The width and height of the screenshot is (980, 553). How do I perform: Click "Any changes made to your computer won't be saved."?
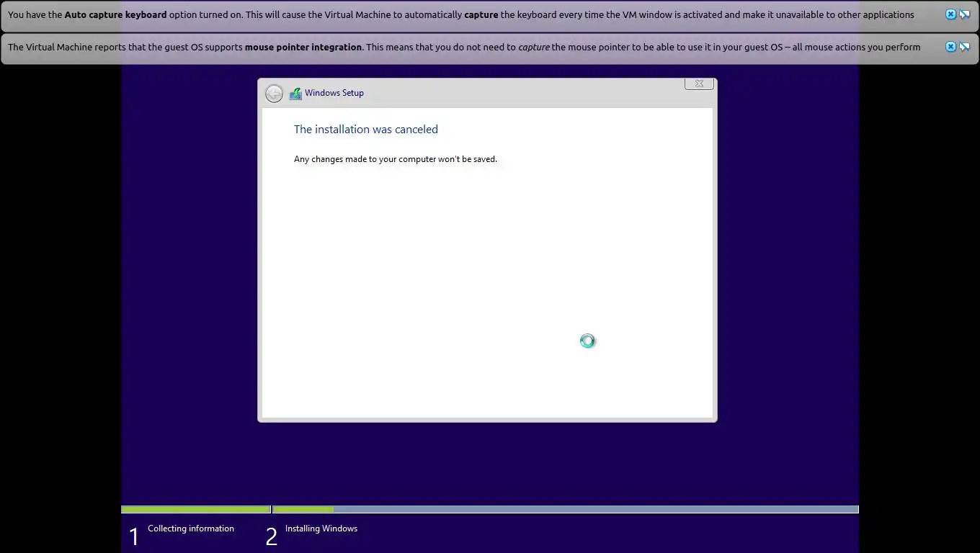tap(396, 159)
